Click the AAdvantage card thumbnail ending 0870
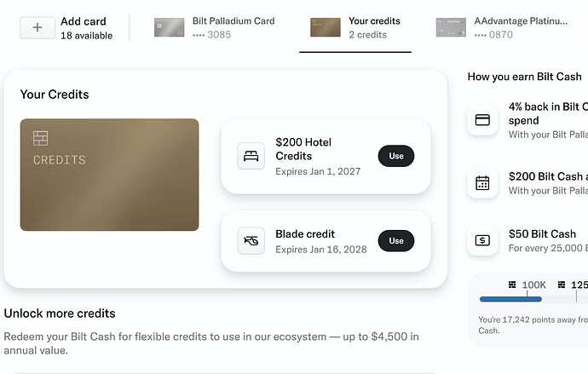The height and width of the screenshot is (374, 588). click(x=451, y=27)
